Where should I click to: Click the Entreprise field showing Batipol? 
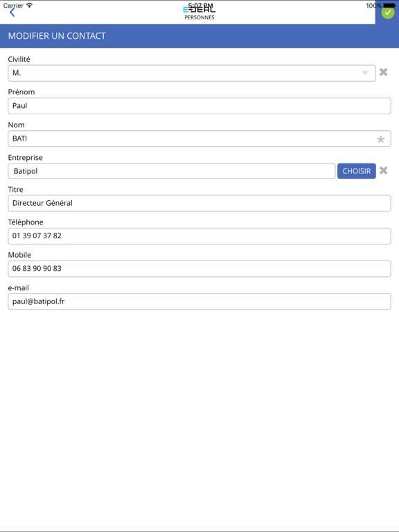pos(172,171)
